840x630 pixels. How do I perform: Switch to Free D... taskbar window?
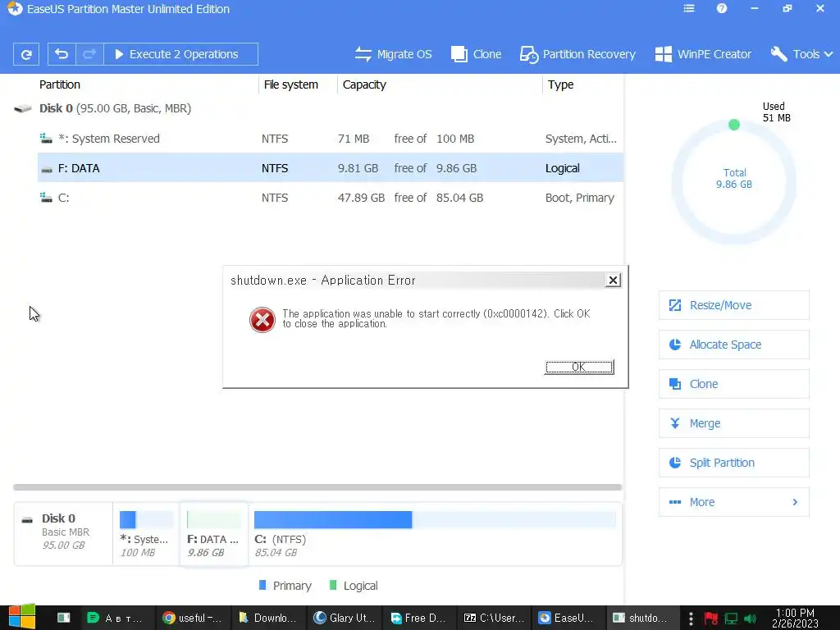tap(418, 618)
